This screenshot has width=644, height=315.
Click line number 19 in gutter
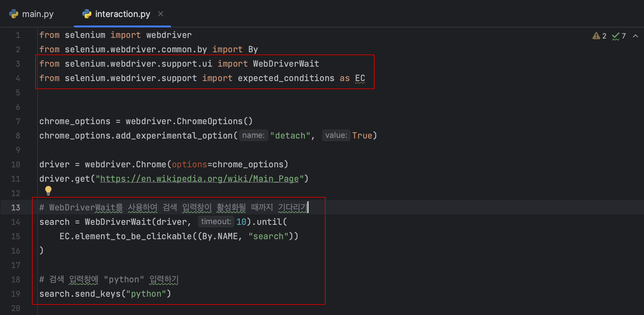click(16, 294)
